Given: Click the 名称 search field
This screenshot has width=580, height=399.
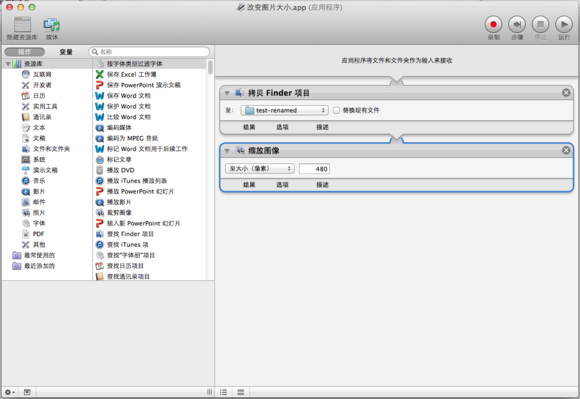Looking at the screenshot, I should pyautogui.click(x=149, y=52).
